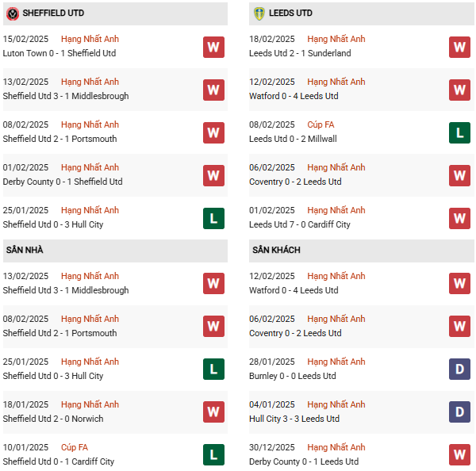Viewport: 476px width, 471px height.
Task: Open Luton Town 0 - 1 Sheffield Utd result
Action: [x=59, y=53]
